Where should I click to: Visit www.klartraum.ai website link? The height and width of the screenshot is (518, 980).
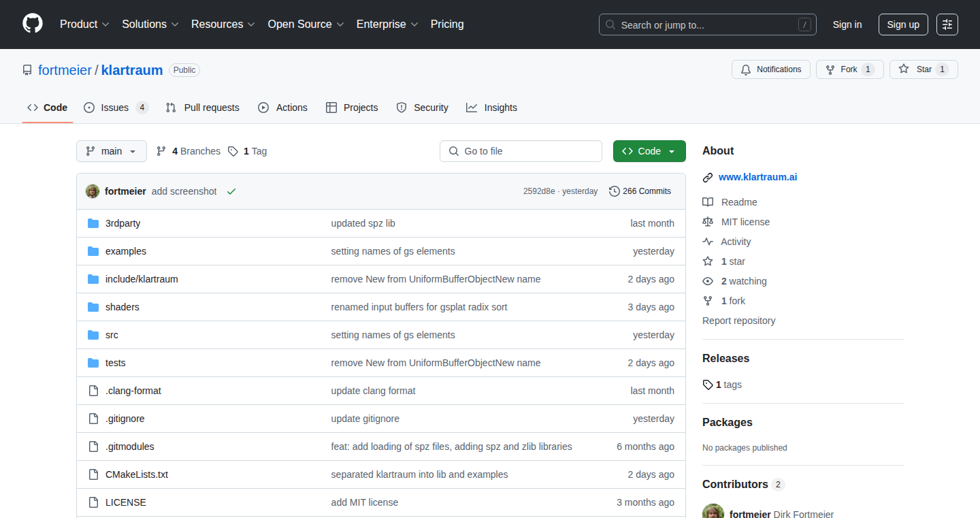pos(758,177)
